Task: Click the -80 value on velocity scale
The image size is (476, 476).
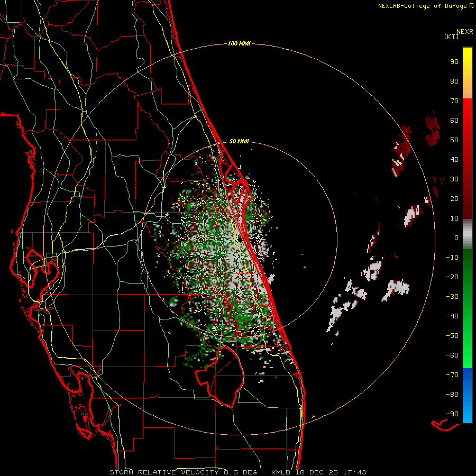Action: (x=453, y=395)
